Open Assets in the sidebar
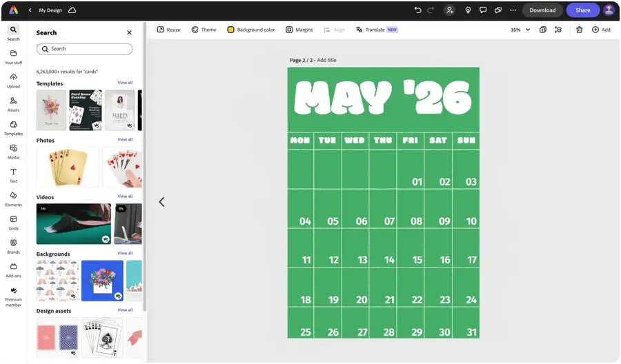This screenshot has width=621, height=364. [14, 105]
